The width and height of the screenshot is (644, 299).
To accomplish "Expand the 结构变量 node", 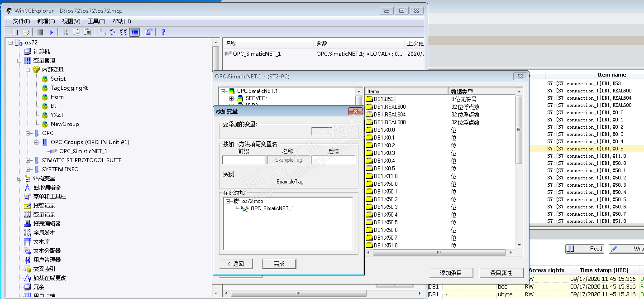I will (x=19, y=178).
